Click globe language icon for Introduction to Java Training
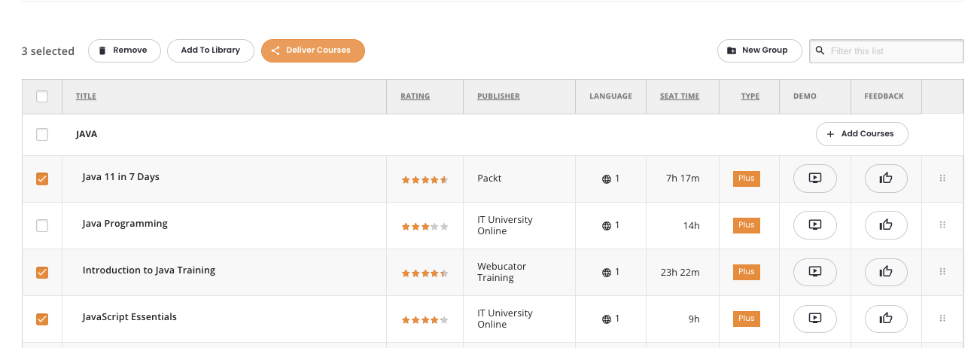This screenshot has width=980, height=348. 606,272
